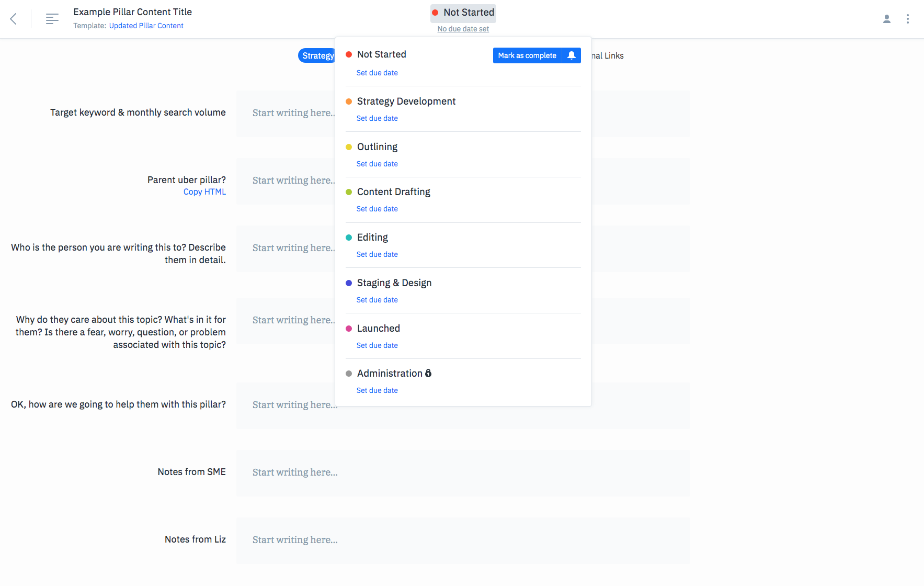Set due date for Launched stage
The height and width of the screenshot is (586, 924).
coord(377,345)
